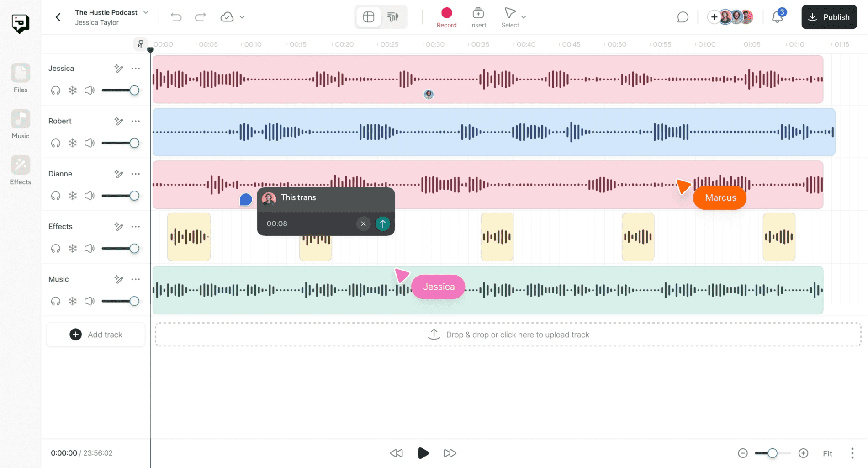This screenshot has height=468, width=868.
Task: Open the Music sidebar panel
Action: (21, 124)
